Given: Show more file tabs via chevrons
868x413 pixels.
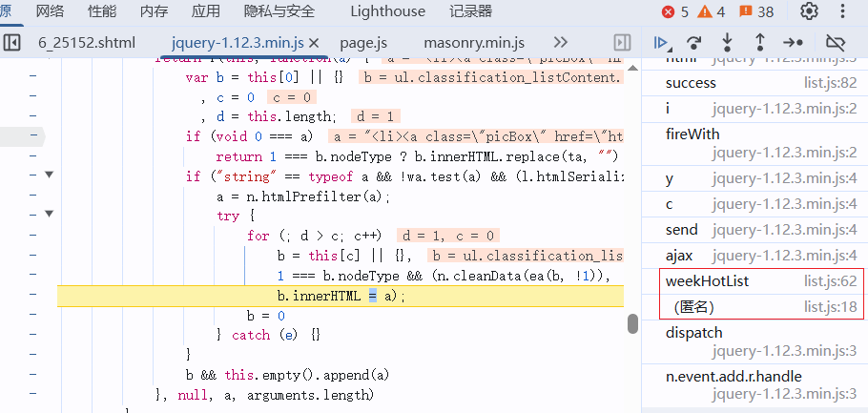Looking at the screenshot, I should coord(561,43).
